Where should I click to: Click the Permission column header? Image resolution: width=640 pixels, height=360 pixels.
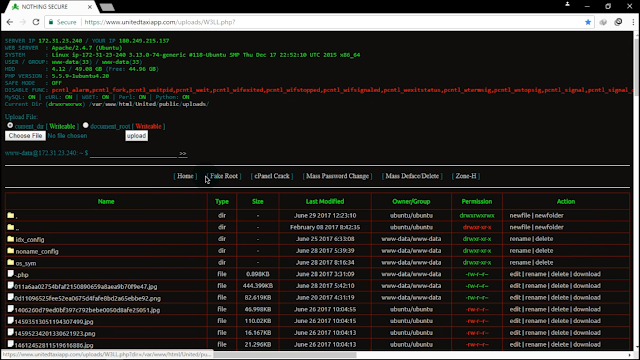pyautogui.click(x=477, y=201)
